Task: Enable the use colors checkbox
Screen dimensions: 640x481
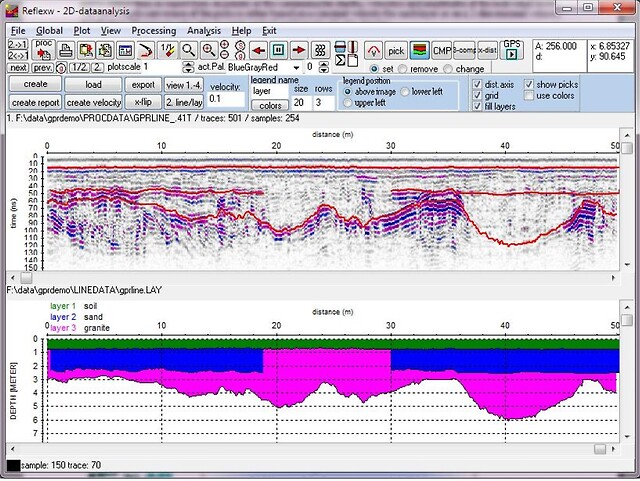Action: tap(529, 95)
